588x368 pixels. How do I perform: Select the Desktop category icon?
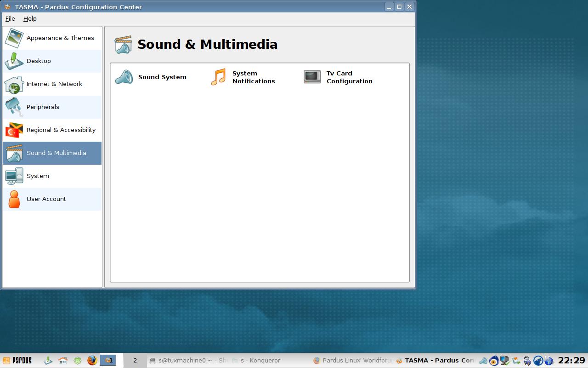14,61
